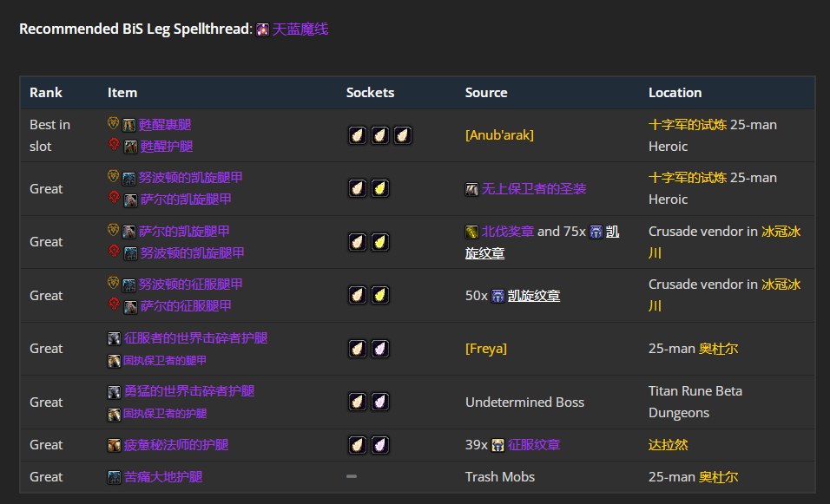Viewport: 830px width, 504px height.
Task: Click the Rank column header
Action: [46, 93]
